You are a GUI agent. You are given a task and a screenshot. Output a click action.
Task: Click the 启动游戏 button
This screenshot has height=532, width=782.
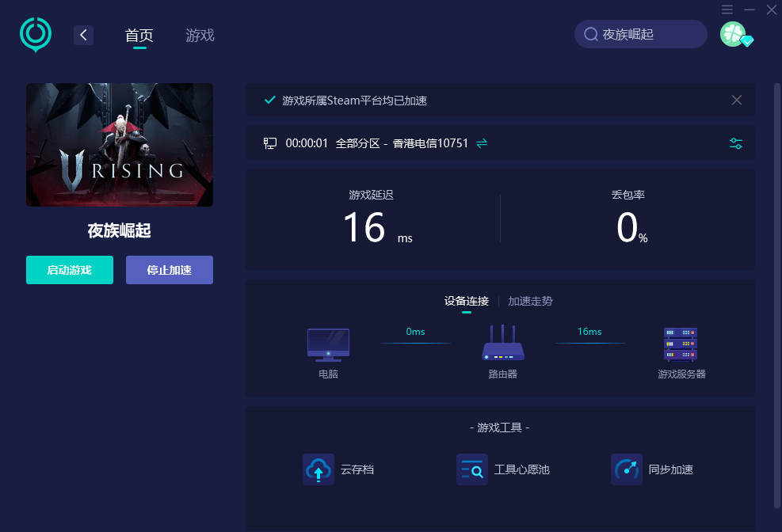click(x=70, y=270)
